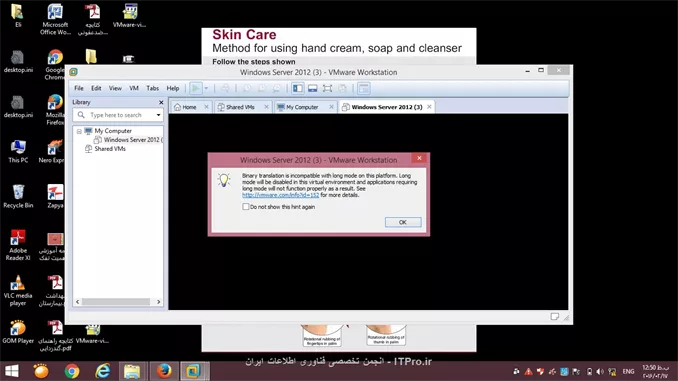
Task: Open Internet Explorer from the taskbar
Action: [102, 371]
